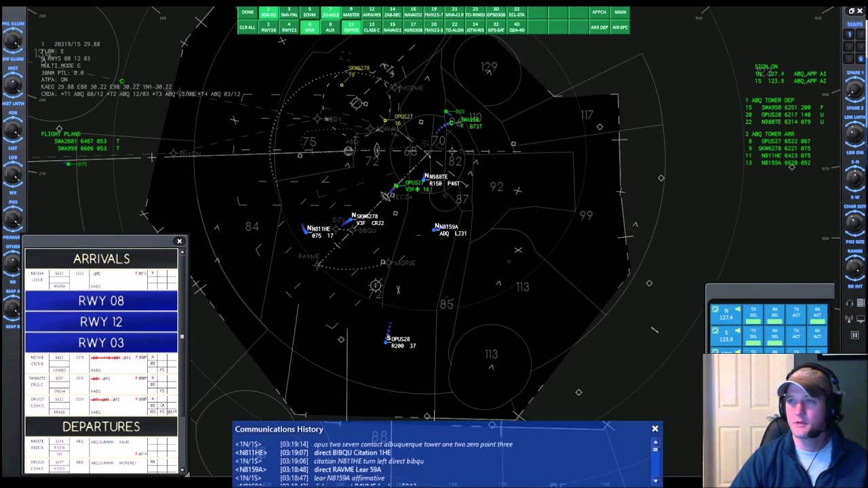Open the APPCH map group
This screenshot has height=488, width=868.
pos(599,13)
